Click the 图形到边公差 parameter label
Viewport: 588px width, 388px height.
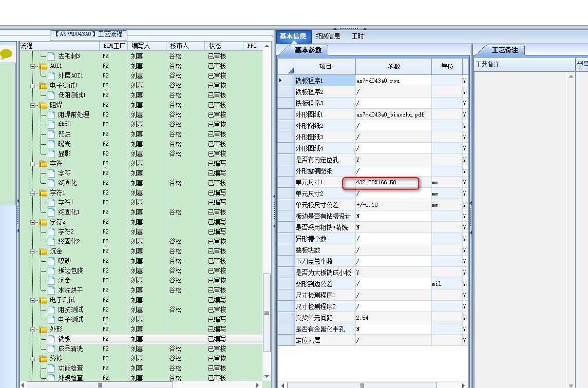pos(314,284)
